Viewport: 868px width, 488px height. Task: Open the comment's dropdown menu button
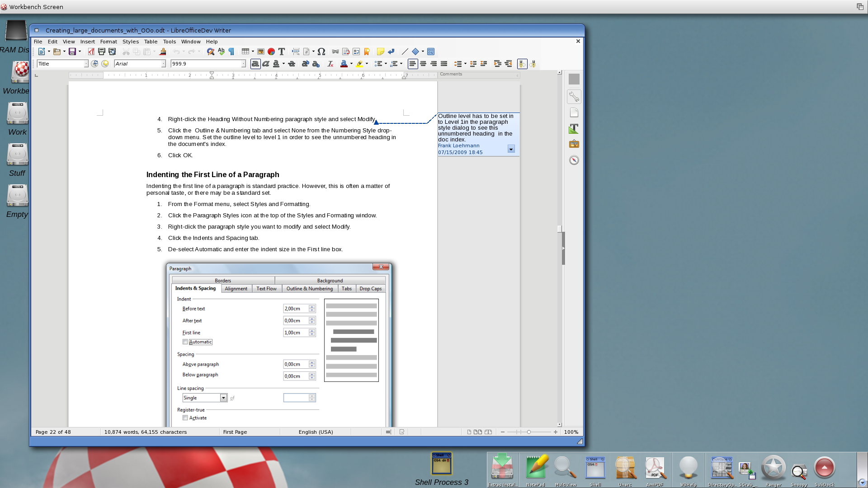[511, 149]
